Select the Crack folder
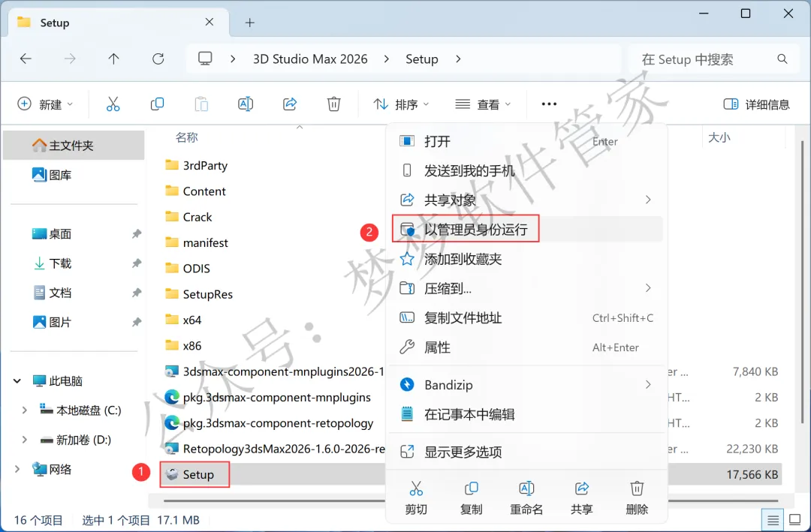Viewport: 811px width, 532px height. coord(197,217)
